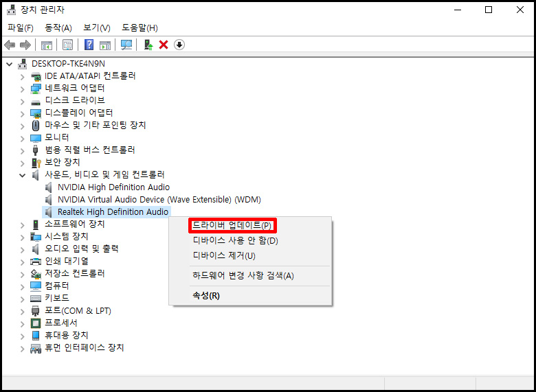Expand the 저장소 컨트롤러 node
The width and height of the screenshot is (536, 392).
click(x=23, y=275)
